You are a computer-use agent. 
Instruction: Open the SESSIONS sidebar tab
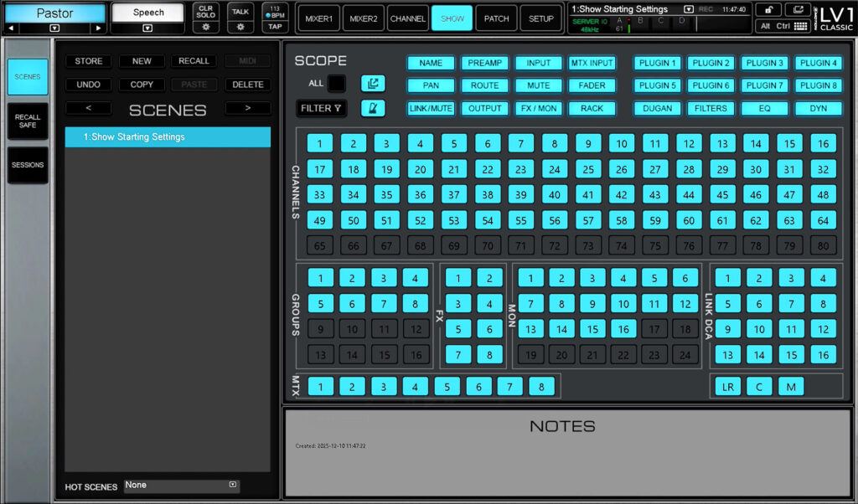coord(27,165)
